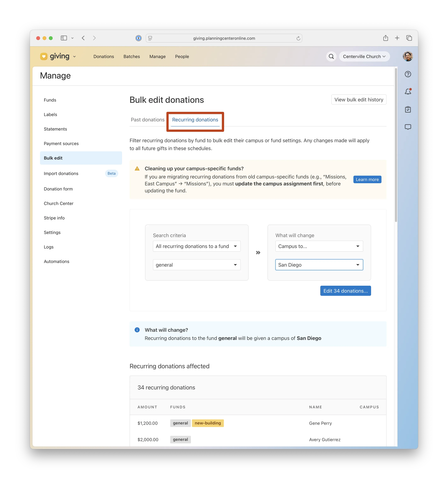The width and height of the screenshot is (448, 479).
Task: Select Bulk edit in the sidebar
Action: [x=81, y=158]
